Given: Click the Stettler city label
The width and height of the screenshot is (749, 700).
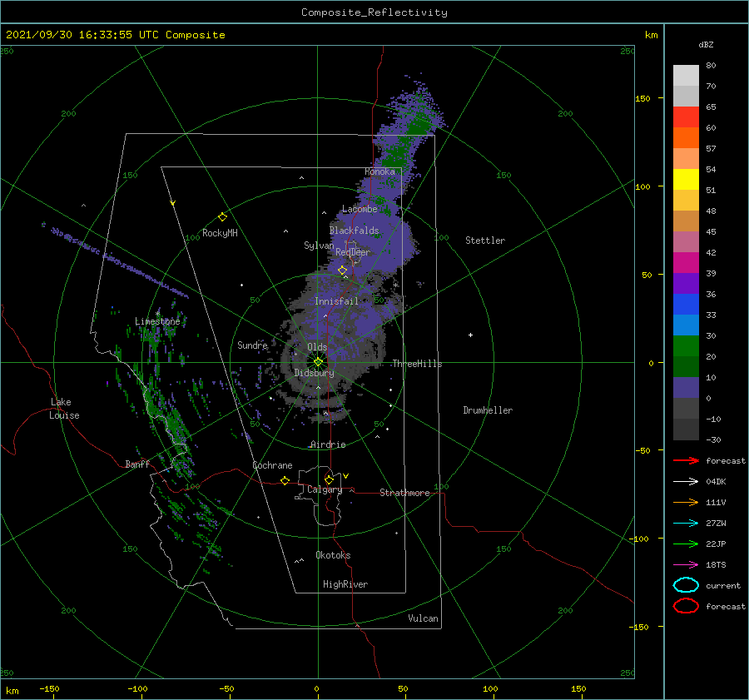Looking at the screenshot, I should point(485,241).
